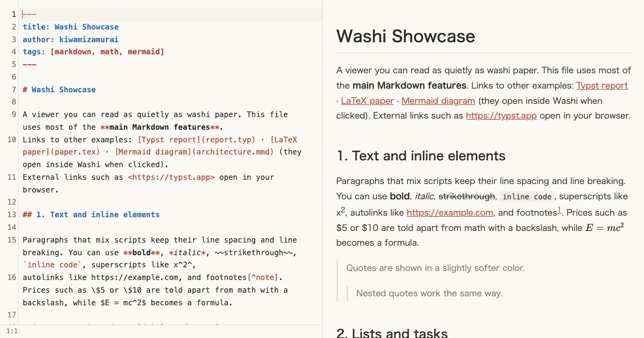The width and height of the screenshot is (644, 338).
Task: Click line number 13 in the editor gutter
Action: point(12,215)
